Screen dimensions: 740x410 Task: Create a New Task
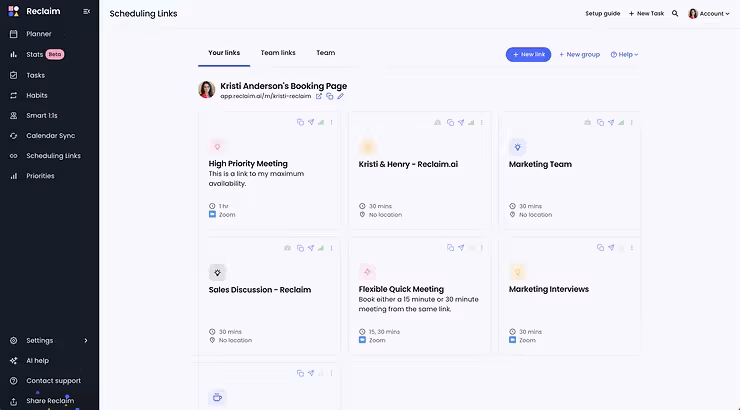pos(646,14)
